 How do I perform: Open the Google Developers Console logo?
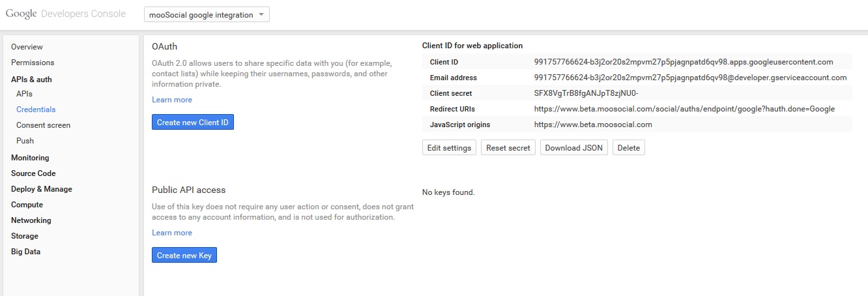[x=66, y=14]
